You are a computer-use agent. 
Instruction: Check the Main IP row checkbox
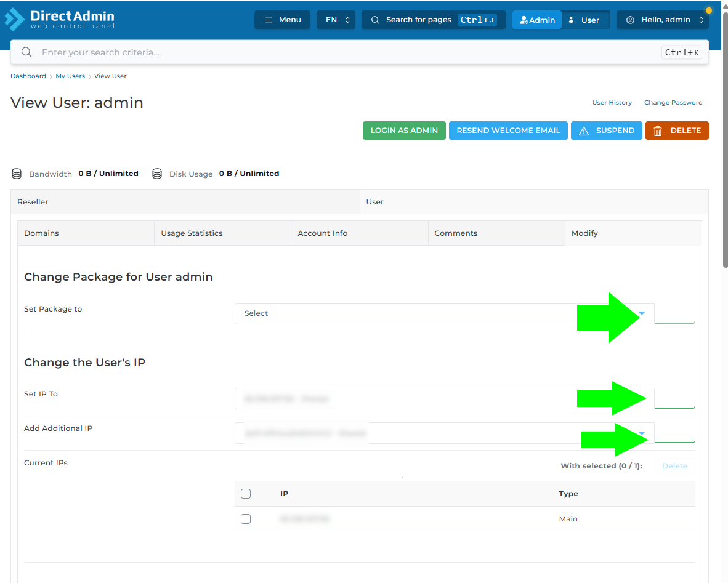coord(246,519)
